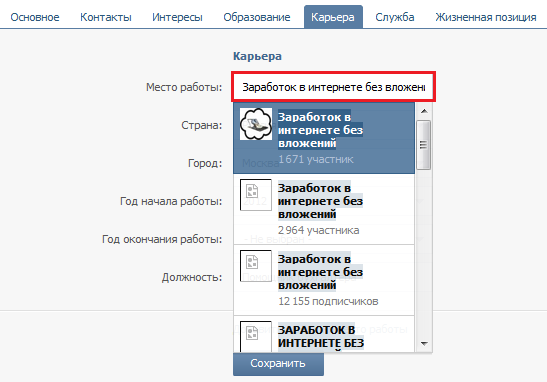Click the 1 671 участник member count
This screenshot has height=382, width=547.
(x=316, y=159)
